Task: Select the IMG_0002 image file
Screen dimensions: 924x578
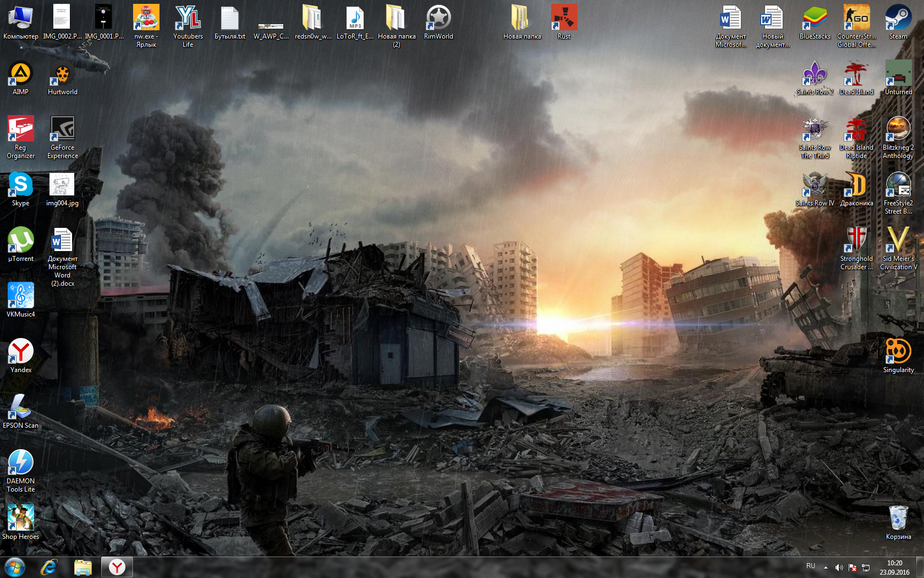Action: coord(62,23)
